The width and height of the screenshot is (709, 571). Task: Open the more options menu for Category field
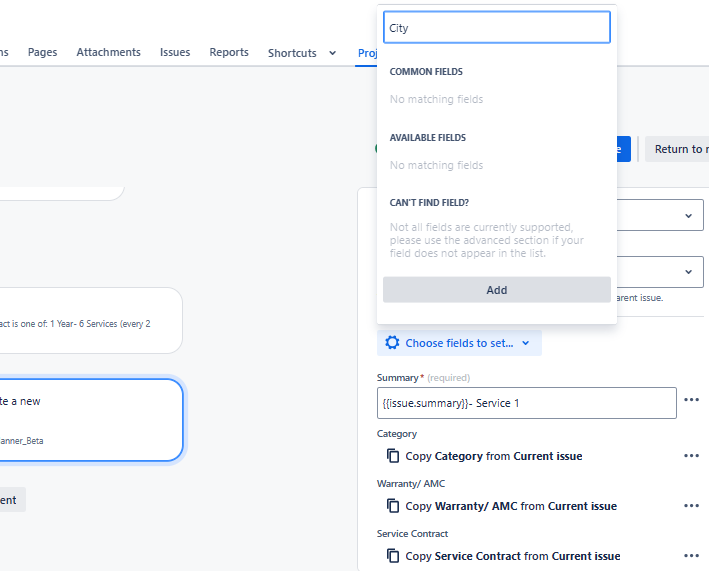691,456
